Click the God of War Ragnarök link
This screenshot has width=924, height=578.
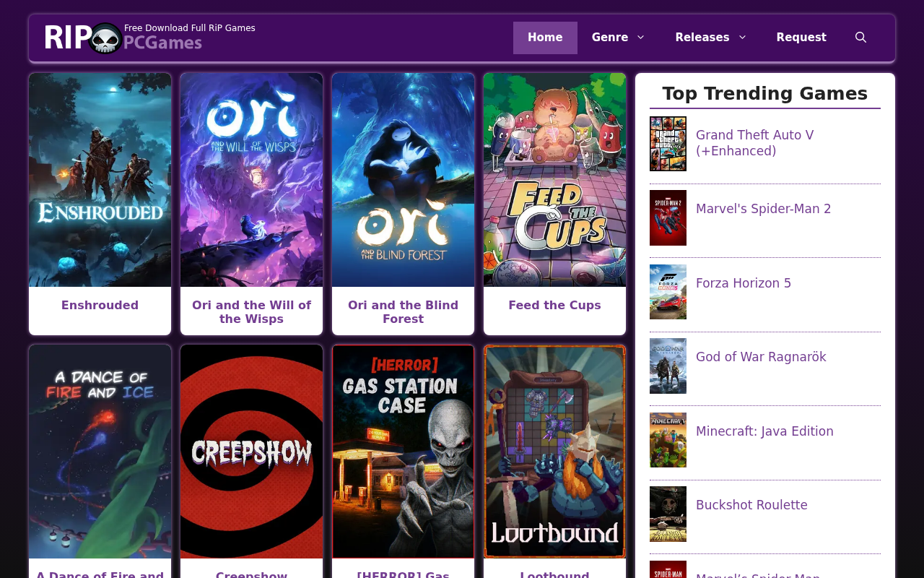(761, 357)
